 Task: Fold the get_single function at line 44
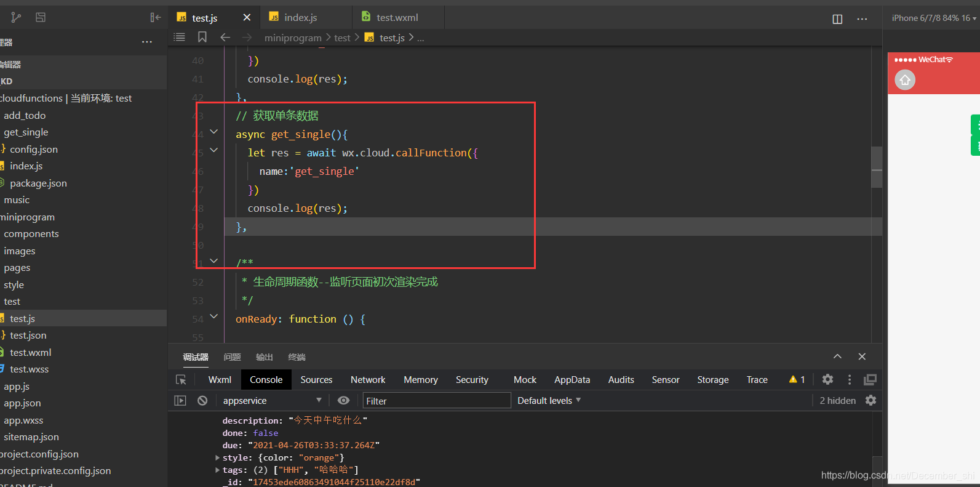213,132
